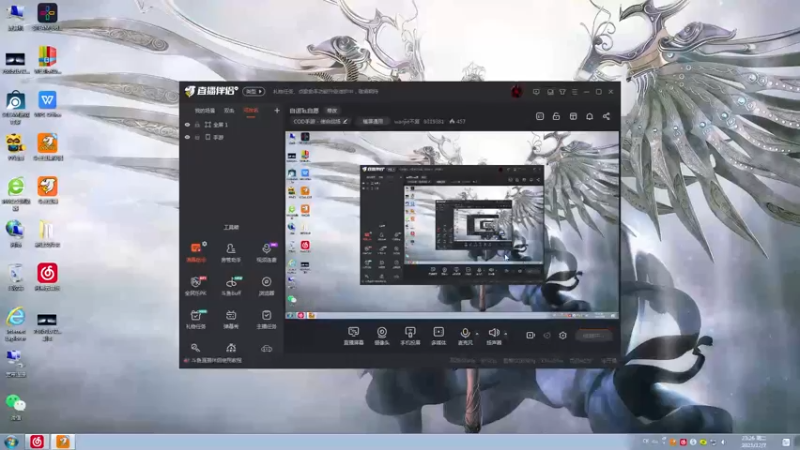Image resolution: width=800 pixels, height=450 pixels.
Task: Open the 浏览器 browser tool
Action: point(266,286)
